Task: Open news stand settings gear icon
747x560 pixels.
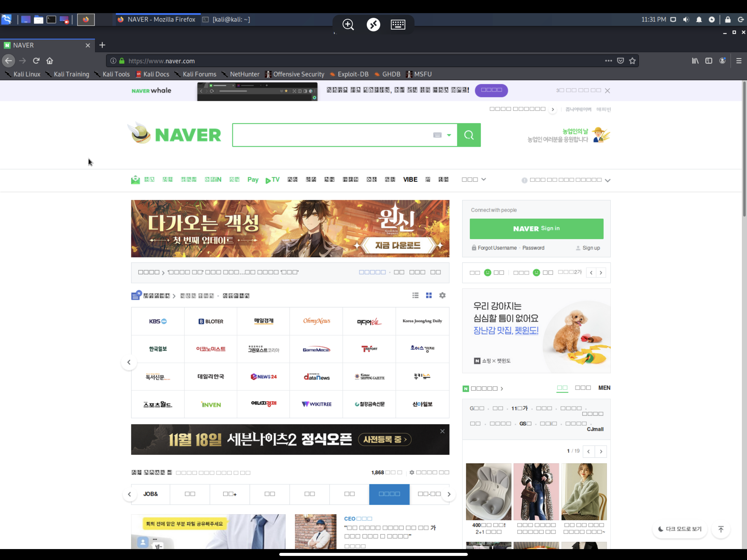Action: (442, 296)
